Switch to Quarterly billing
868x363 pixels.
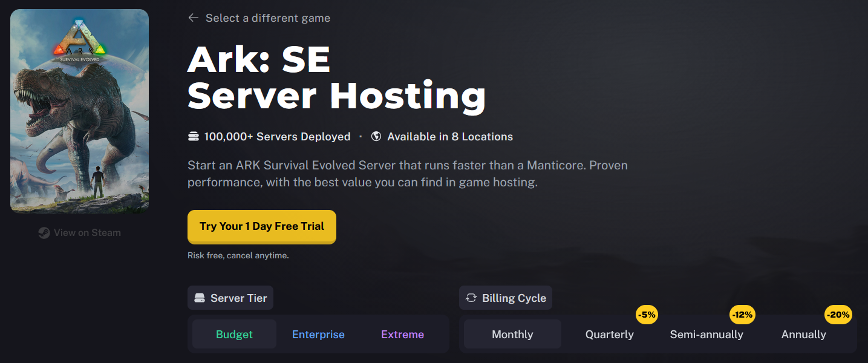(609, 335)
